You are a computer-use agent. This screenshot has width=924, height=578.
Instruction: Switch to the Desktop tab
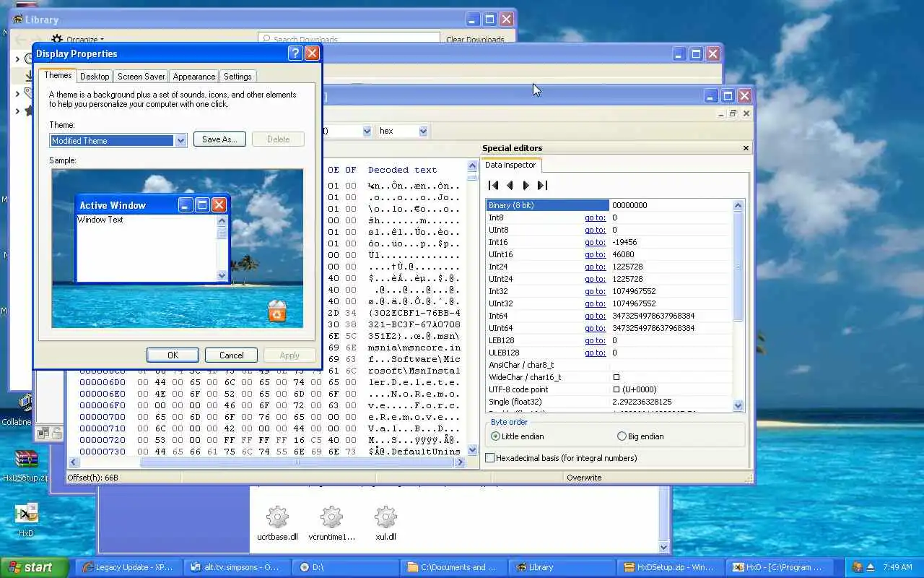[95, 76]
